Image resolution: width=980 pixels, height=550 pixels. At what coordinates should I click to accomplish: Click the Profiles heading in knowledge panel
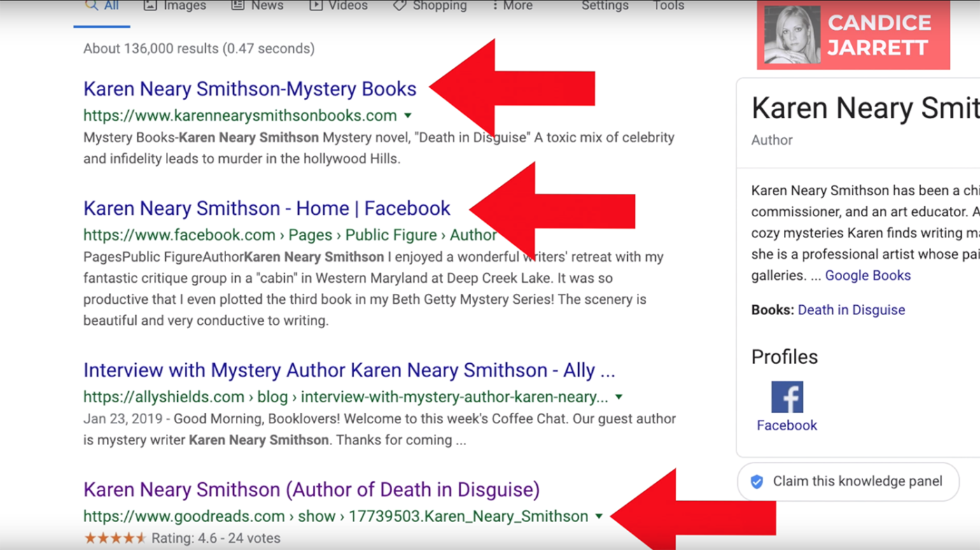[784, 357]
